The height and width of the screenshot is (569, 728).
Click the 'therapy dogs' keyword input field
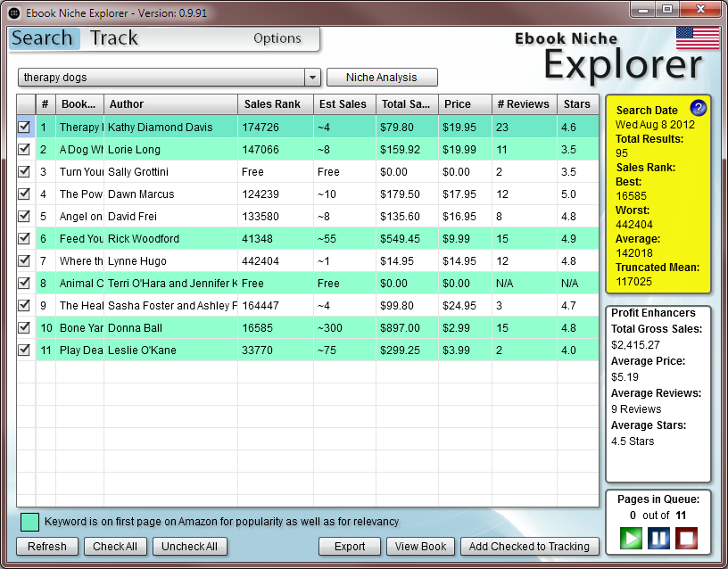(161, 78)
